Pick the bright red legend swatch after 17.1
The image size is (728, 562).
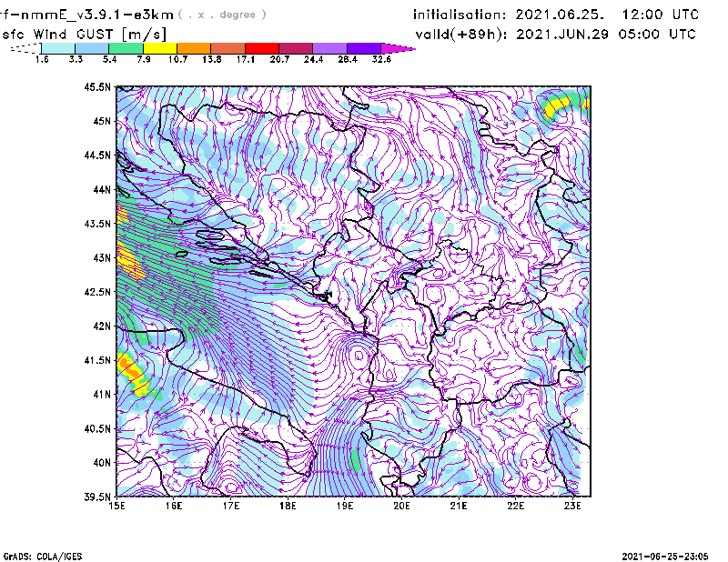pyautogui.click(x=262, y=47)
